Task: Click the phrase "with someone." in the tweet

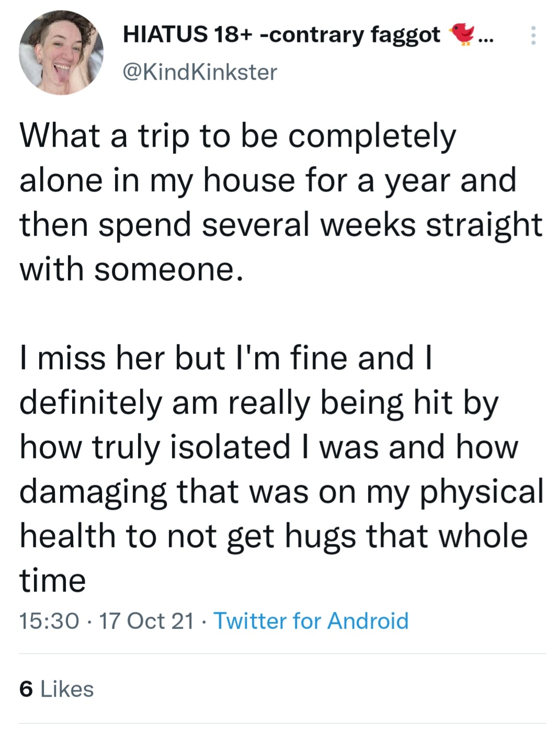Action: (132, 270)
